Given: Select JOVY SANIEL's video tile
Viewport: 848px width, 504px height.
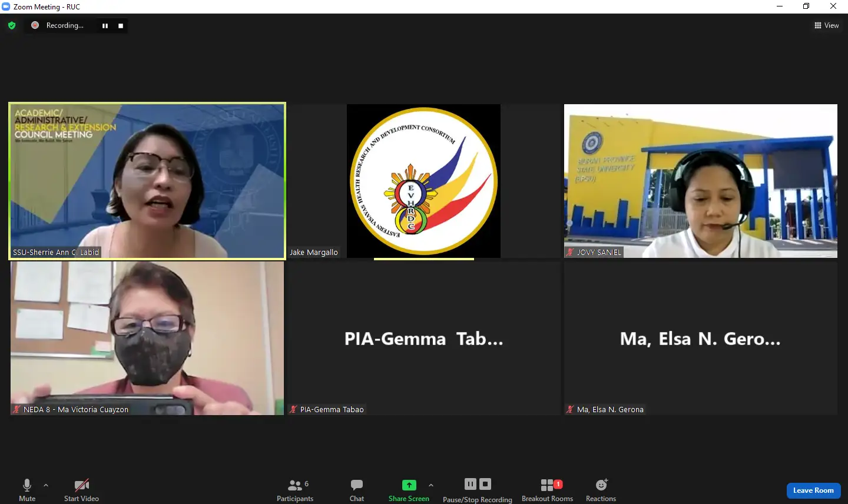Looking at the screenshot, I should pyautogui.click(x=701, y=181).
